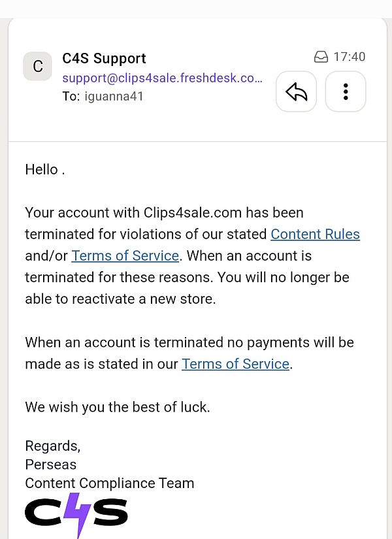Click the "Your account with Clips4sale.com" line
Image resolution: width=392 pixels, height=539 pixels.
pyautogui.click(x=165, y=213)
